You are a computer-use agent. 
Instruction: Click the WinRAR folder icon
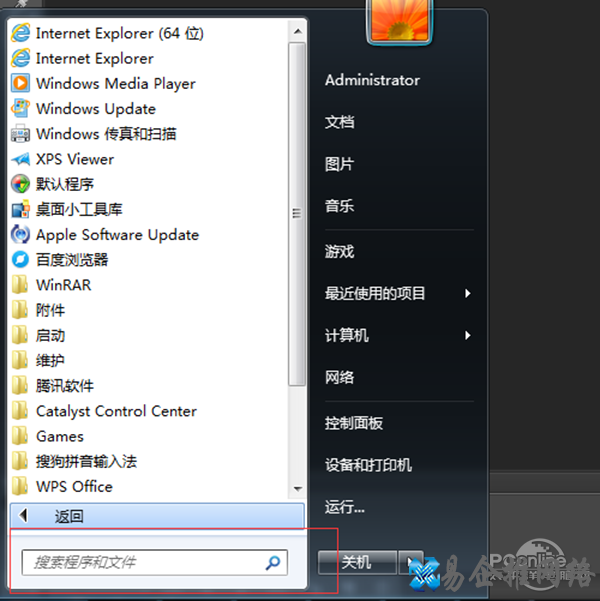20,285
